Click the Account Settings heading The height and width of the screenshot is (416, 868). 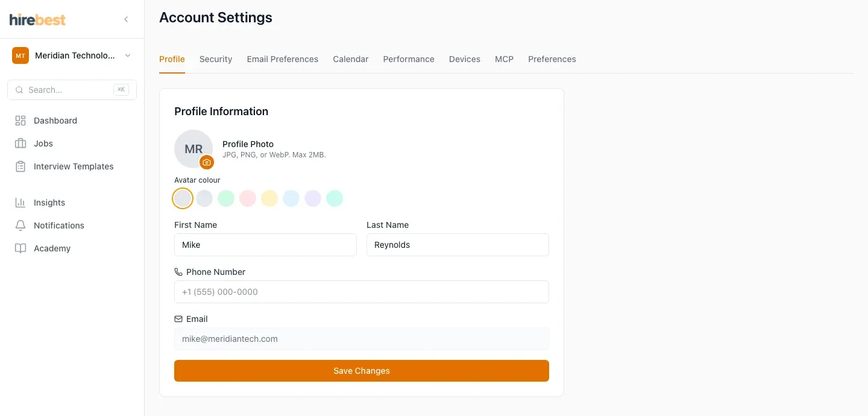[216, 17]
